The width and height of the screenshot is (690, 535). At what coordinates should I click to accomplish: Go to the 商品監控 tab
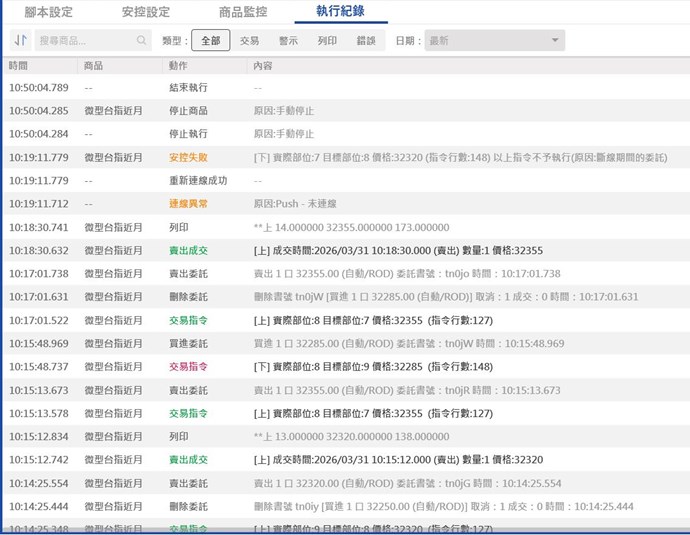point(243,12)
